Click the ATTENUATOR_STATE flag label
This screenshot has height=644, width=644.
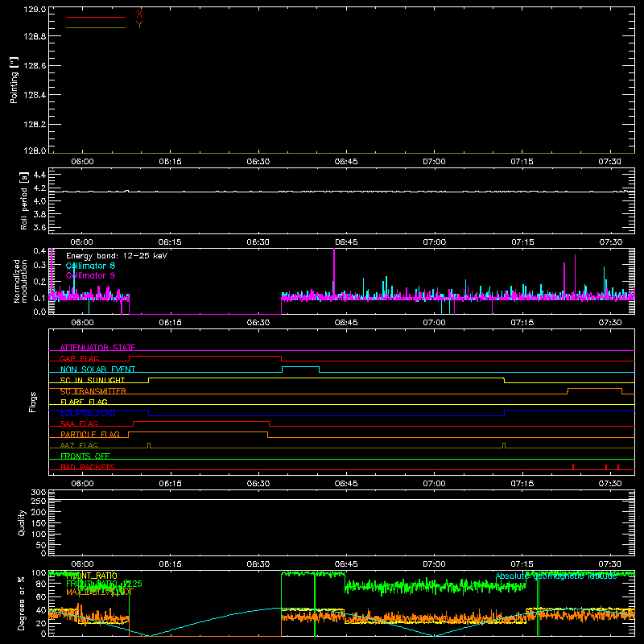click(97, 348)
